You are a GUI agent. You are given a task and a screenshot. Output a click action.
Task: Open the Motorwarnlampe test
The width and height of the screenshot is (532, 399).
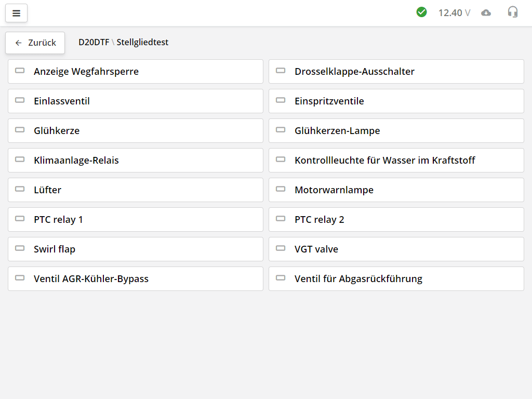[396, 190]
